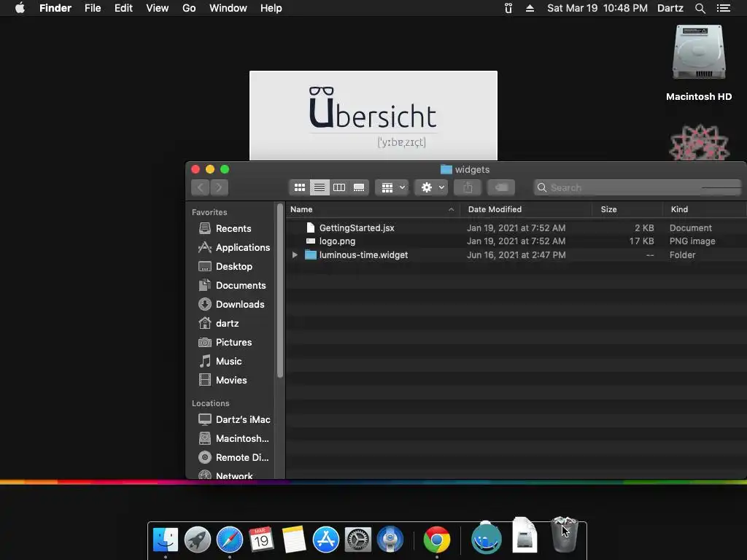Open Notification Center list icon
The width and height of the screenshot is (747, 560).
[x=724, y=8]
